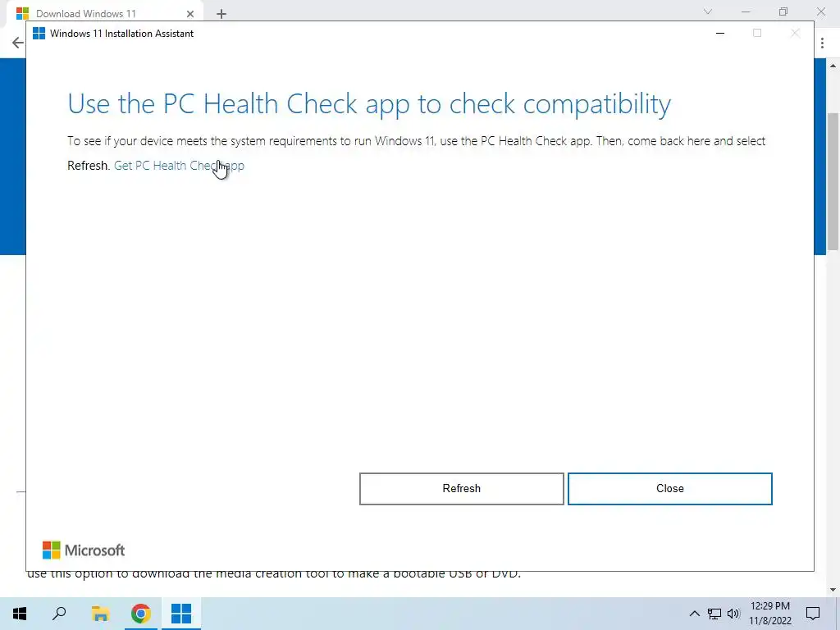The height and width of the screenshot is (630, 840).
Task: Minimize the Chrome window
Action: tap(746, 11)
